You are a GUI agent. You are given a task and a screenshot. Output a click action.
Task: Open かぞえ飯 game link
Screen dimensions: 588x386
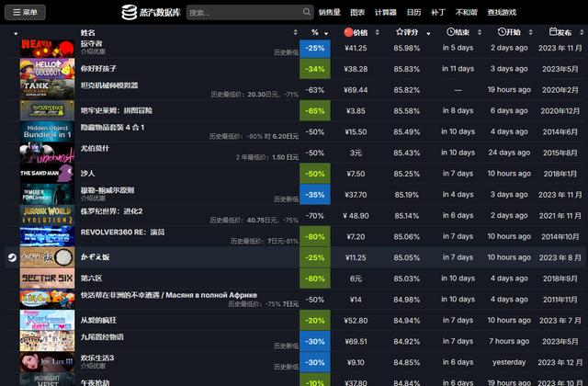[x=95, y=257]
